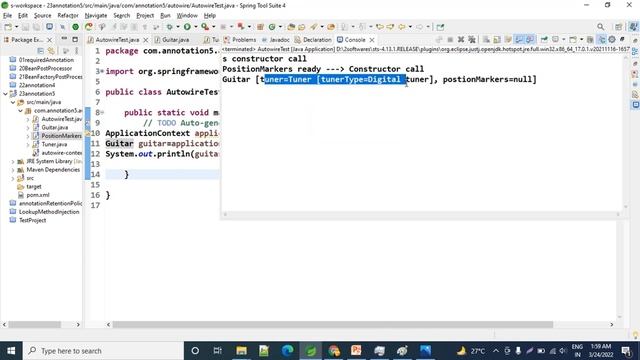Screen dimensions: 640x360
Task: Click the Pin Editor icon
Action: coord(440,27)
